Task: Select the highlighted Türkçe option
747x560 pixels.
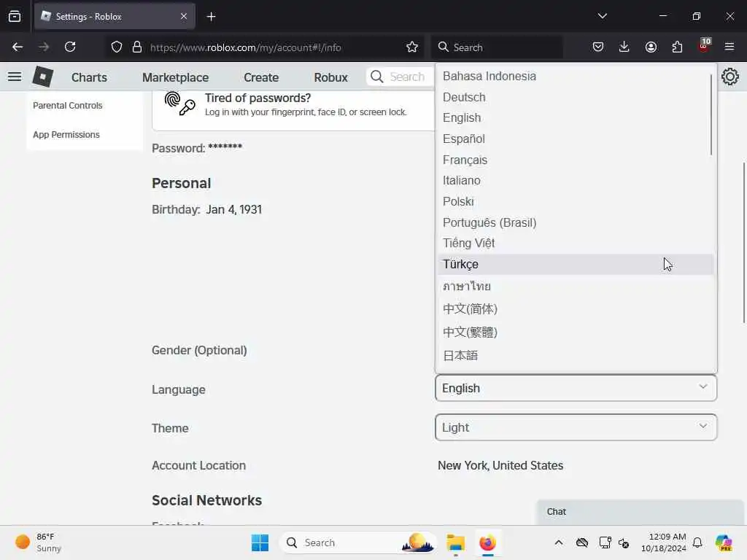Action: (575, 264)
